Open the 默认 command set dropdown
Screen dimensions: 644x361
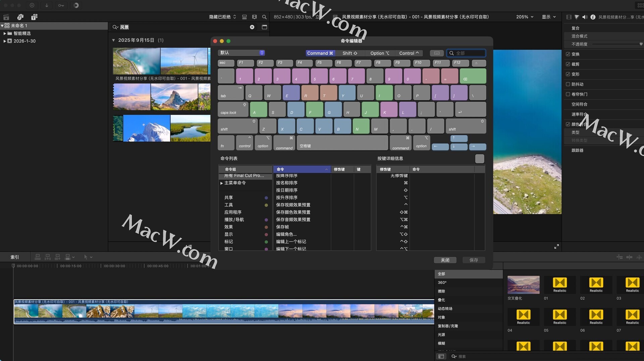point(241,53)
